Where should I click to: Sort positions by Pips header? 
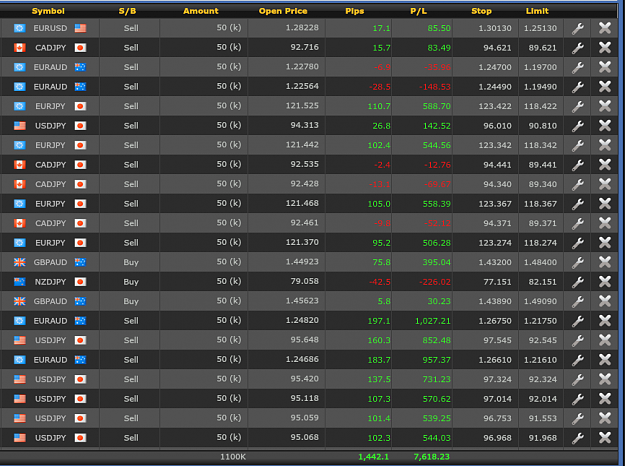[x=355, y=11]
